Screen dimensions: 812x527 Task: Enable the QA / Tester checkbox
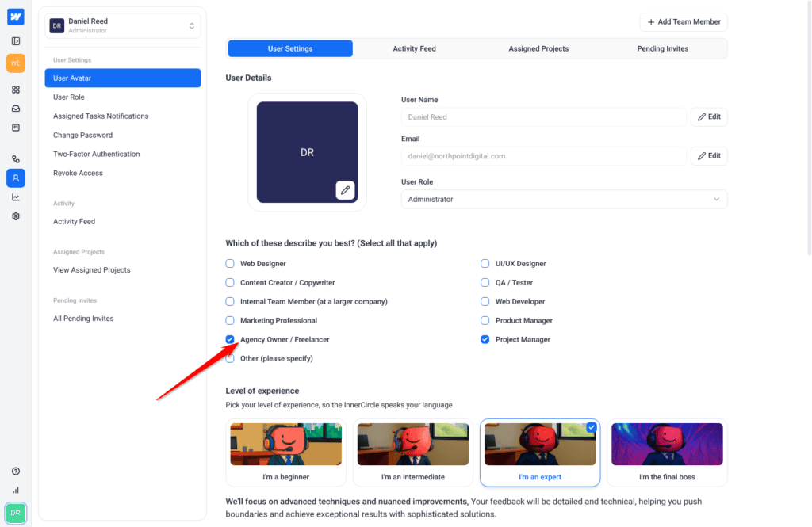pyautogui.click(x=485, y=283)
